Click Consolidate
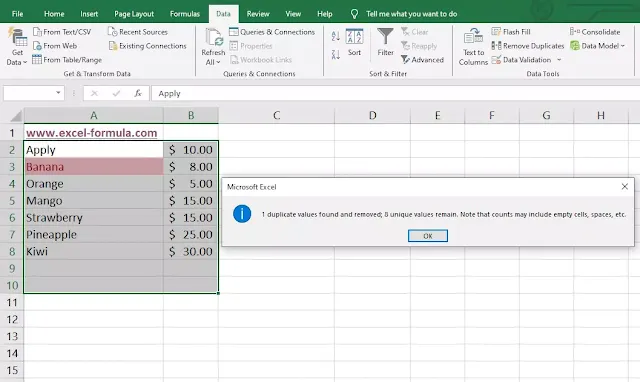Image resolution: width=640 pixels, height=382 pixels. pyautogui.click(x=595, y=32)
